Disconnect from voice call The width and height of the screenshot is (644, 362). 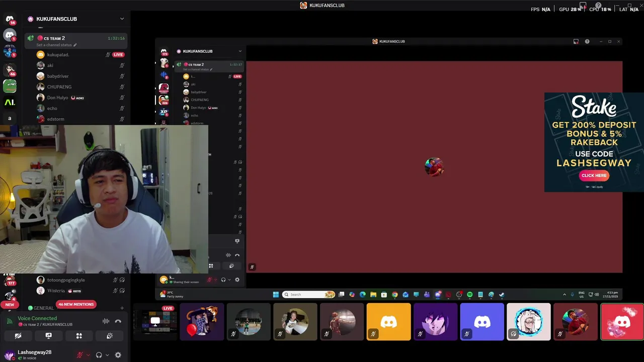pos(118,321)
